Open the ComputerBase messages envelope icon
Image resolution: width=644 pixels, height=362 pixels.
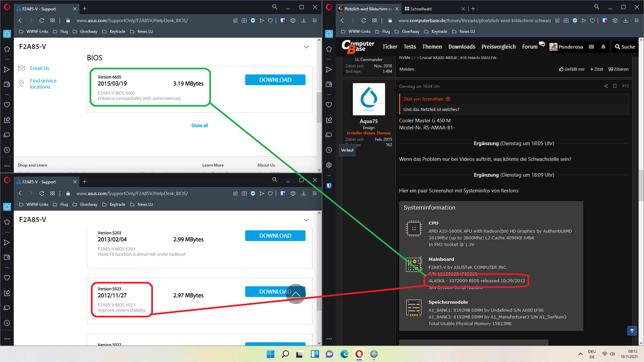click(591, 47)
